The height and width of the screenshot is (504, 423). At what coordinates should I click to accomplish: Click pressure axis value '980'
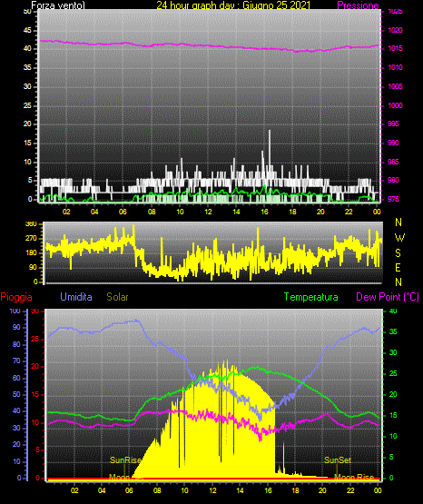coord(393,180)
